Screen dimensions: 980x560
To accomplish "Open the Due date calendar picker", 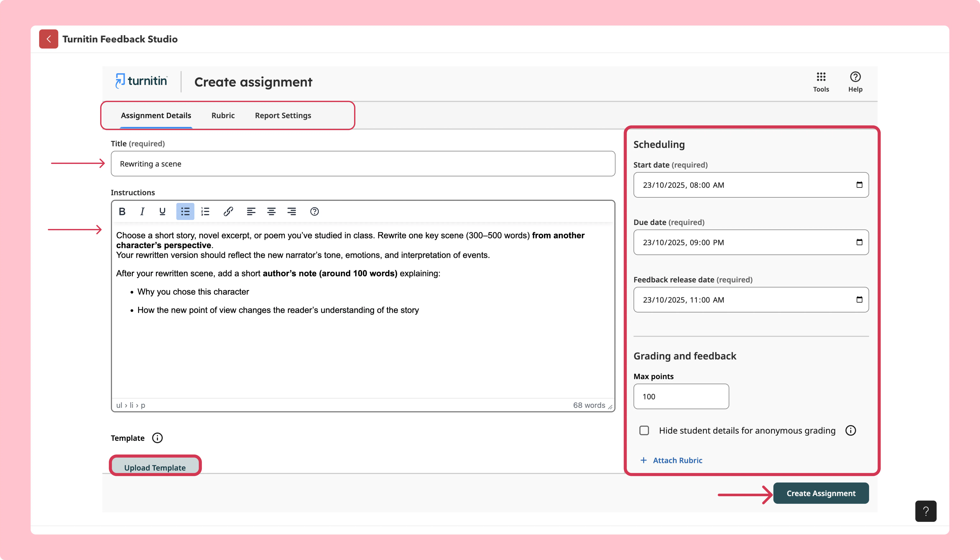I will [859, 242].
